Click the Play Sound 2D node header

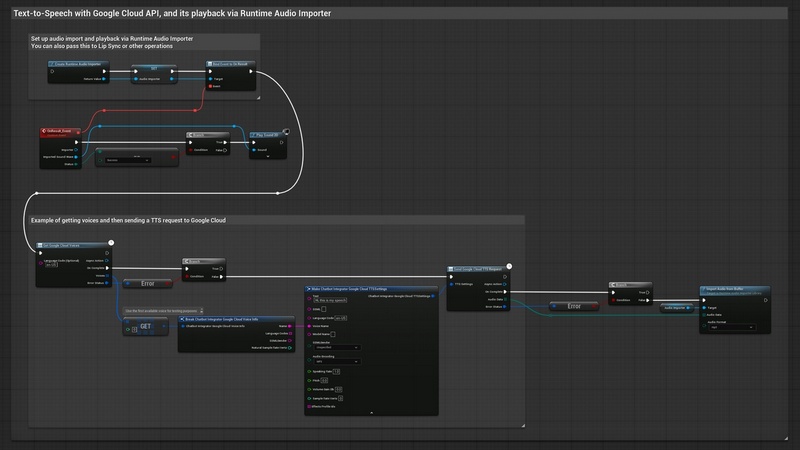[x=264, y=132]
